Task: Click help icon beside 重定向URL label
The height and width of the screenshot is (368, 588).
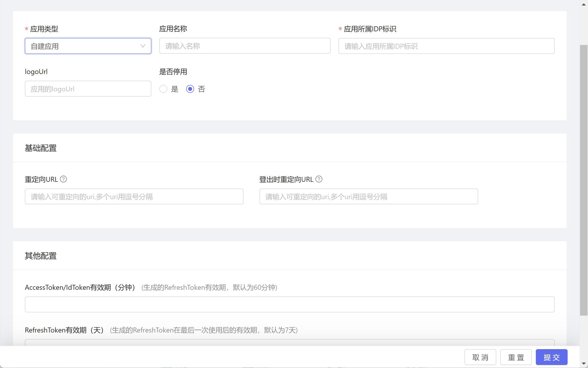Action: 63,179
